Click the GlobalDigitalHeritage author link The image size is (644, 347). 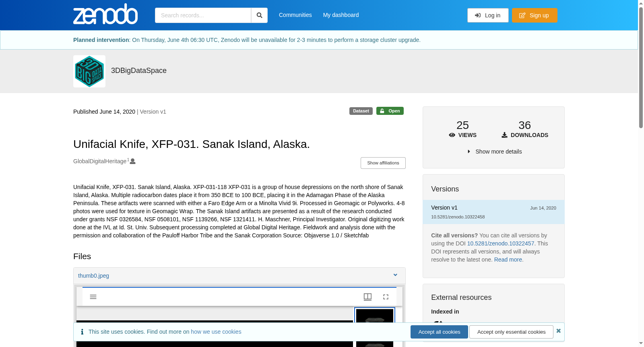point(100,161)
